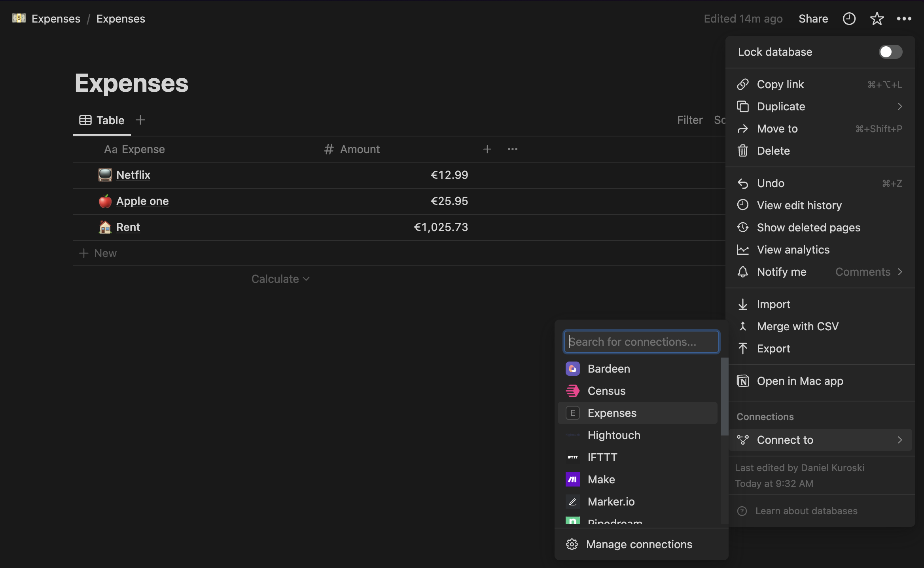Choose Show deleted pages
The image size is (924, 568).
click(x=808, y=227)
